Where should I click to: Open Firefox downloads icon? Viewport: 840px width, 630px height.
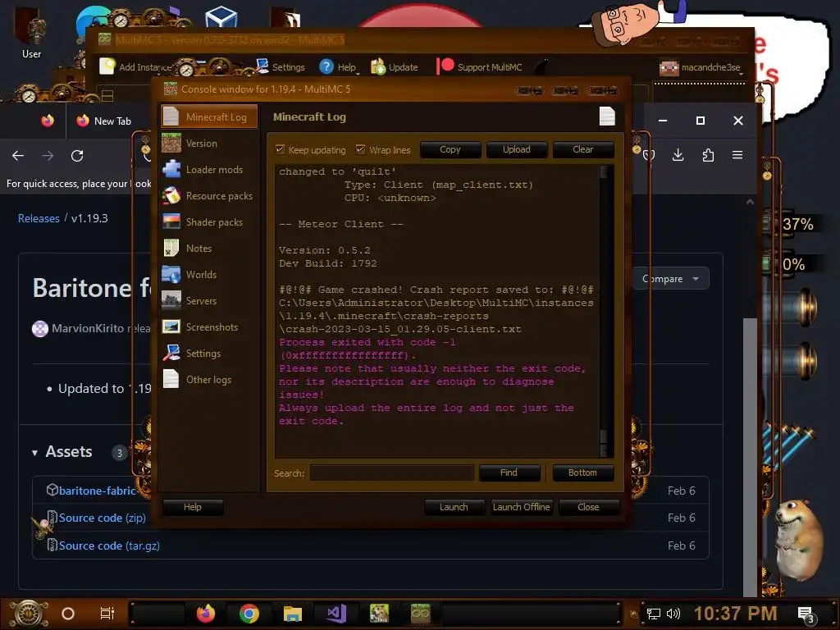(x=678, y=155)
